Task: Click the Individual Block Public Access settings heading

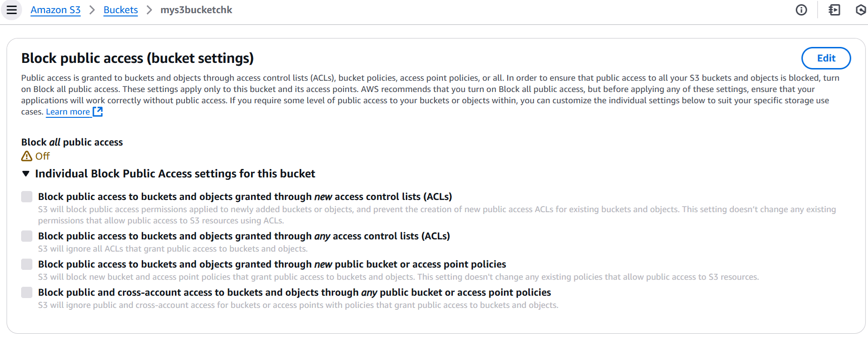Action: 175,174
